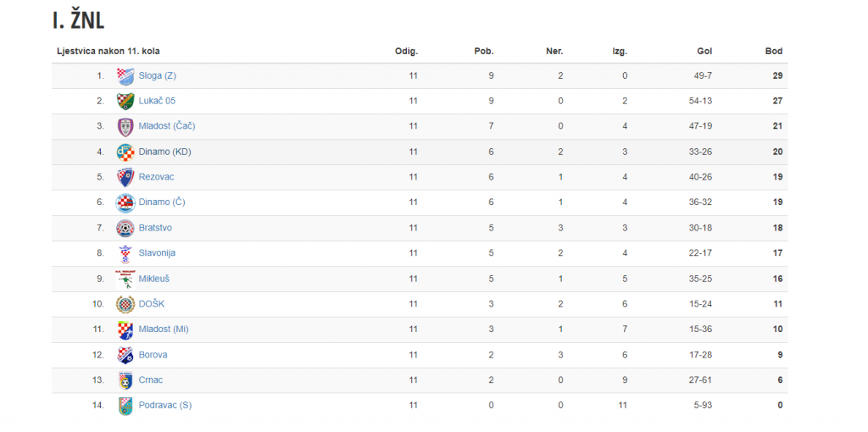Click the Rezovac club crest
Screen dimensions: 868x432
[125, 177]
